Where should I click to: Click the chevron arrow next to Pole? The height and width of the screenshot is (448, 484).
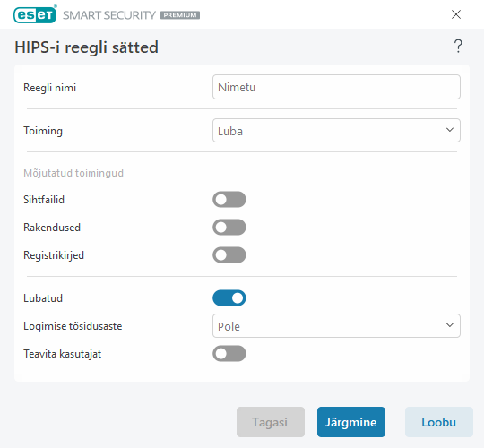click(450, 325)
